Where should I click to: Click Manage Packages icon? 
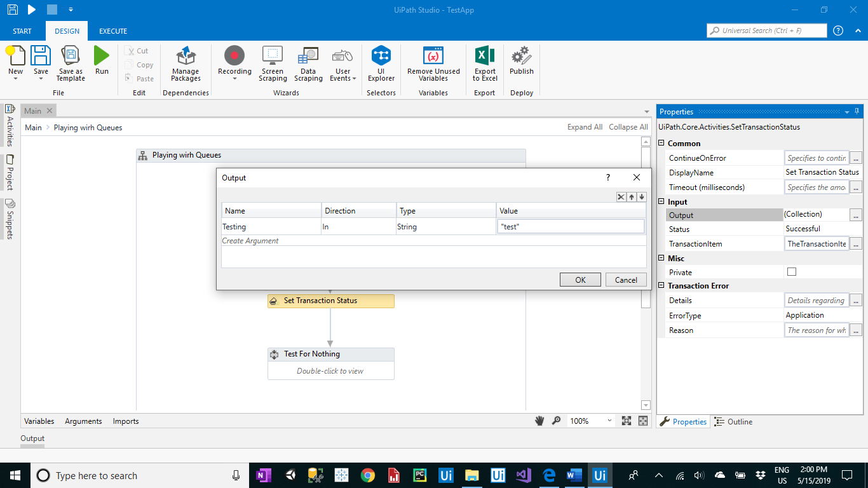[186, 64]
